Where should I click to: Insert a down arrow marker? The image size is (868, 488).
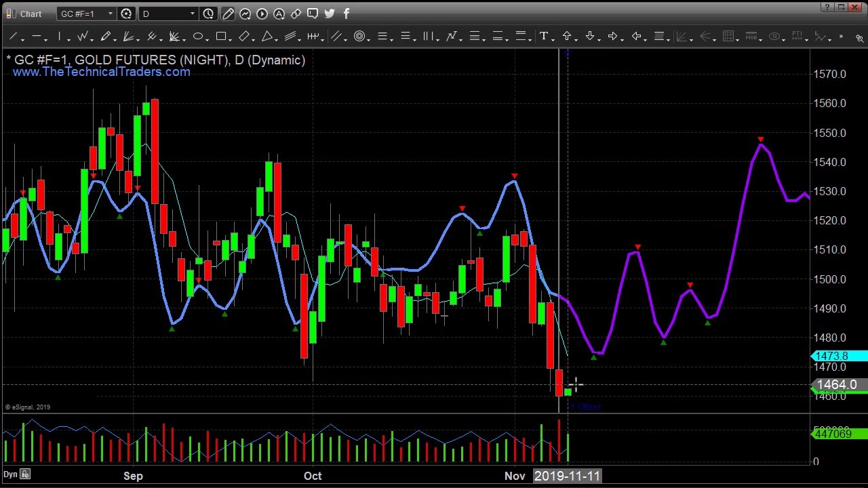pos(589,37)
